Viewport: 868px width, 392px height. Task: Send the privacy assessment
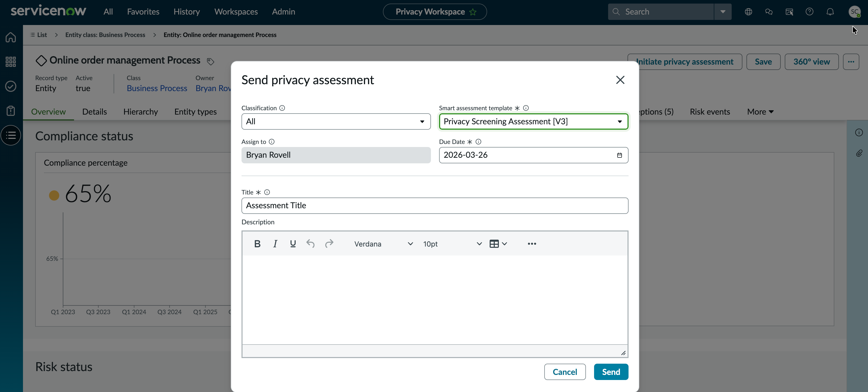611,372
